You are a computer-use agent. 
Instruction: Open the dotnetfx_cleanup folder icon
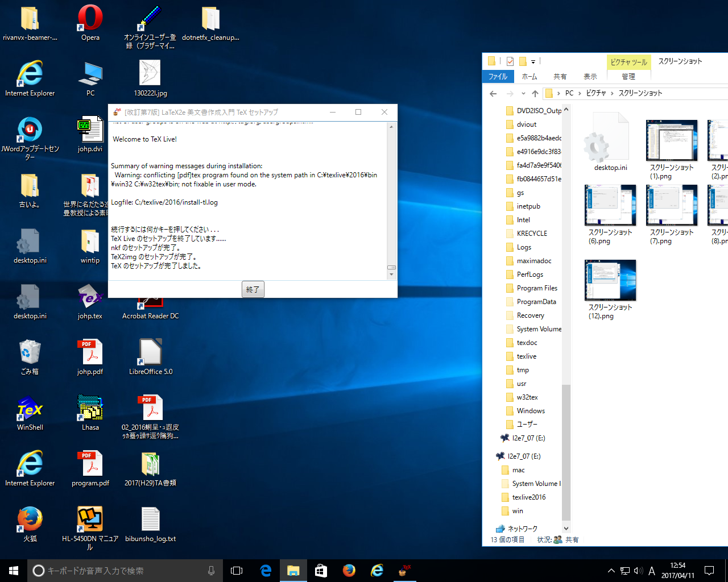pyautogui.click(x=210, y=23)
